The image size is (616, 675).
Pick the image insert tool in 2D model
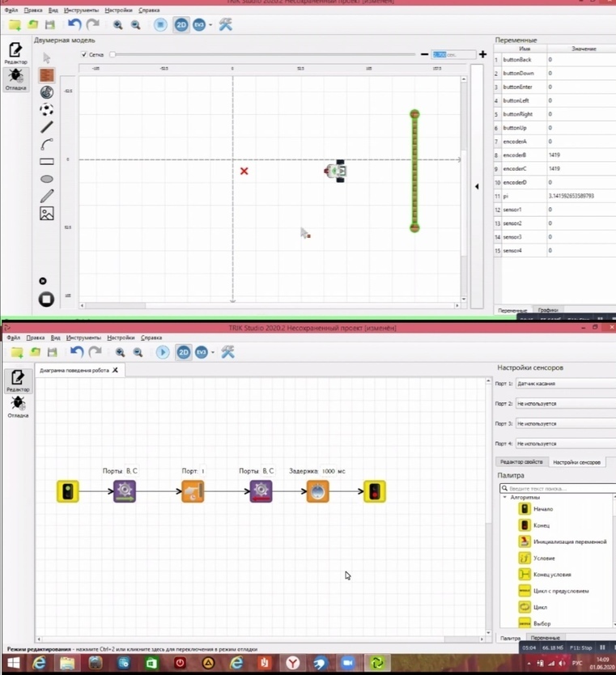point(47,214)
